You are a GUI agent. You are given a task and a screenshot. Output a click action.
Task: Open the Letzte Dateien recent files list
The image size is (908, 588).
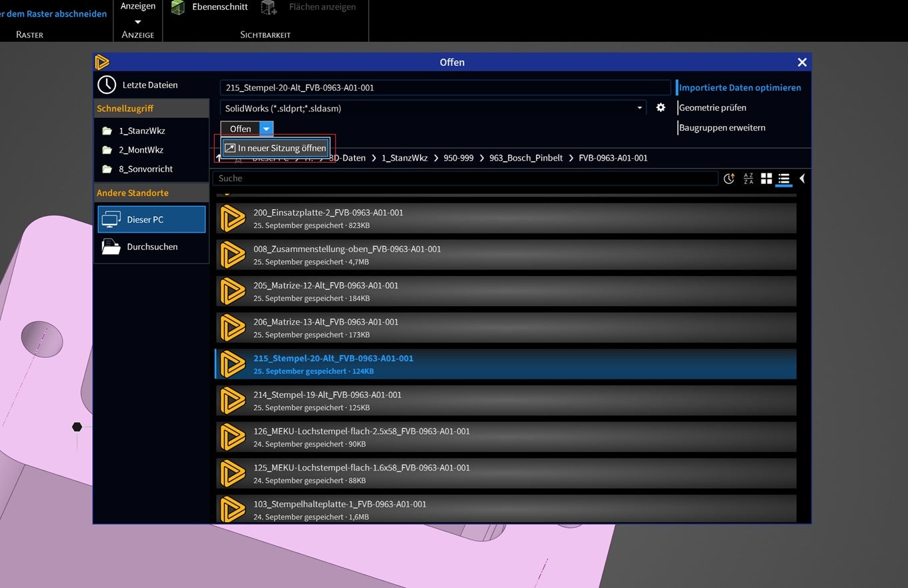[139, 85]
